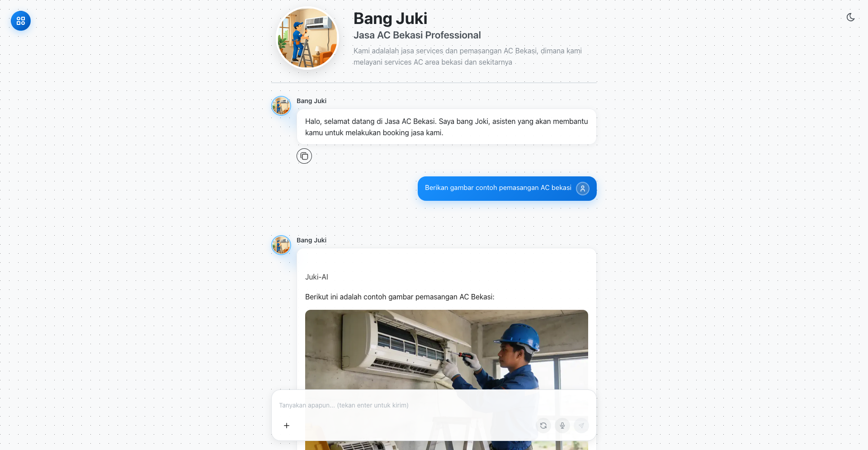Viewport: 868px width, 450px height.
Task: Click the Jasa AC Bekasi Professional subtitle
Action: click(417, 35)
